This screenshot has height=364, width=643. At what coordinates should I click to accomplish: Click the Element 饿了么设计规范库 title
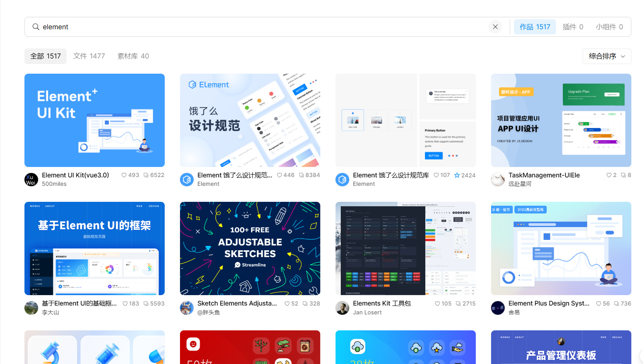coord(391,175)
